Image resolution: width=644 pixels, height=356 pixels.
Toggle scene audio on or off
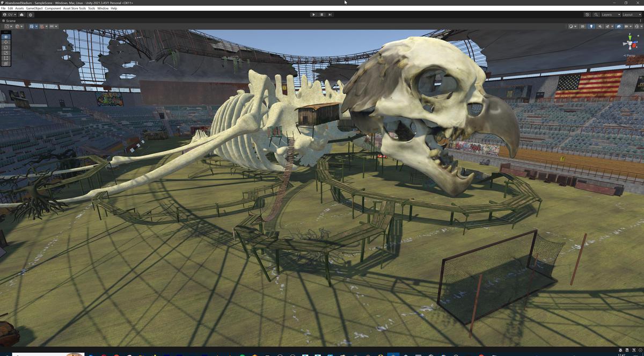tap(600, 26)
